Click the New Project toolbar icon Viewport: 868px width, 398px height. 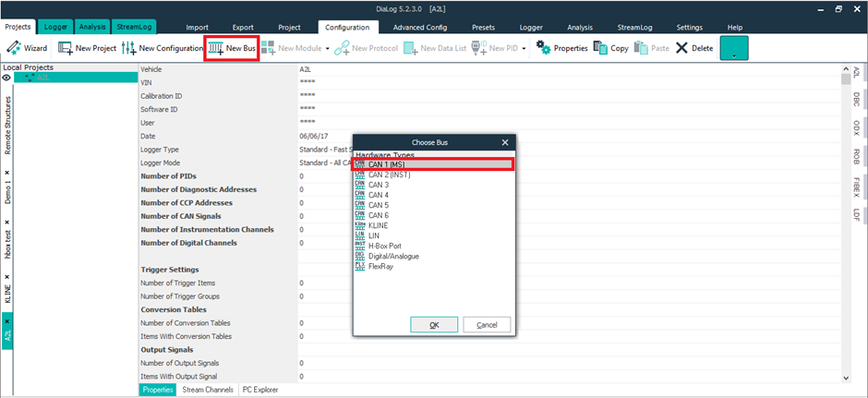[87, 48]
